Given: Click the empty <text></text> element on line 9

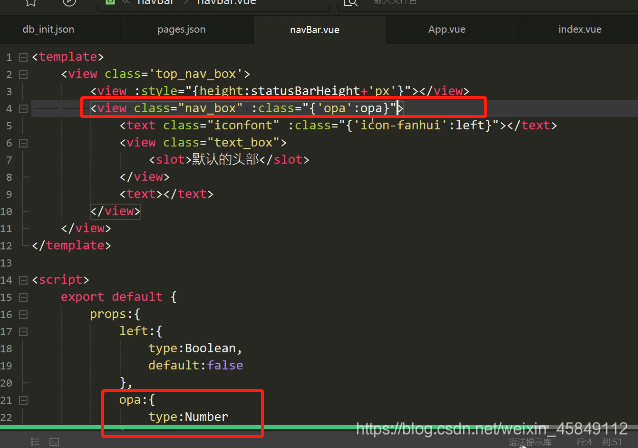Looking at the screenshot, I should point(166,194).
